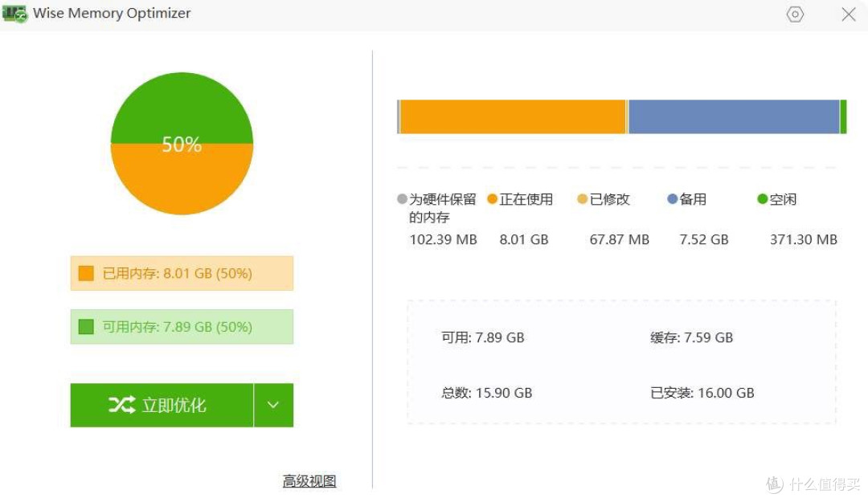
Task: Click the 50% memory usage pie chart
Action: coord(182,143)
